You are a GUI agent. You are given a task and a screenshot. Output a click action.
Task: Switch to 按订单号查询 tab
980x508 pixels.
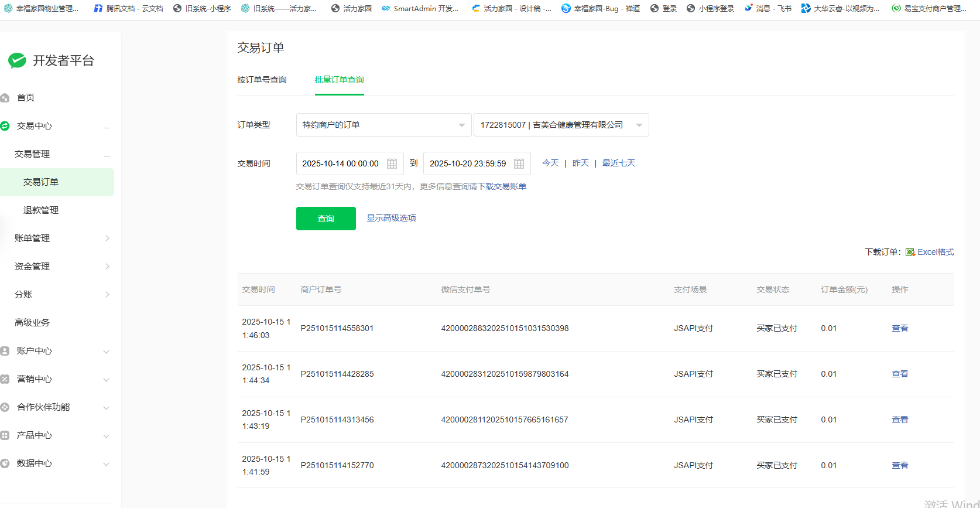262,80
